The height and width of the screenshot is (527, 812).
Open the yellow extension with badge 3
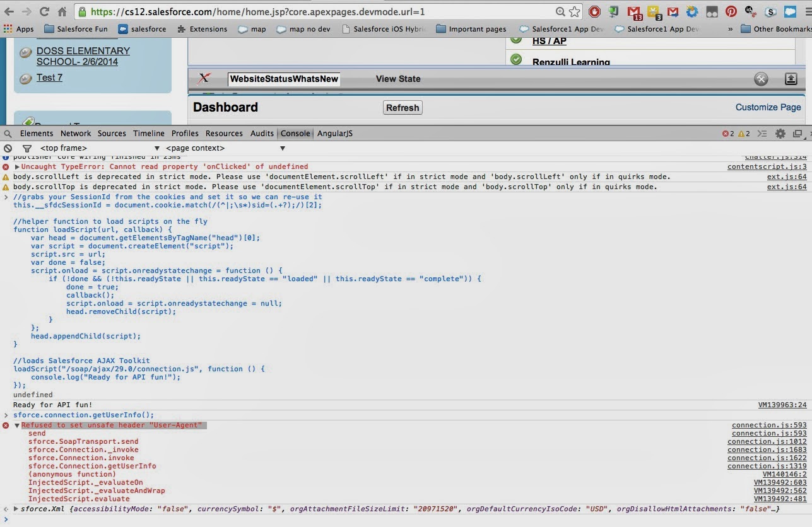[x=654, y=11]
